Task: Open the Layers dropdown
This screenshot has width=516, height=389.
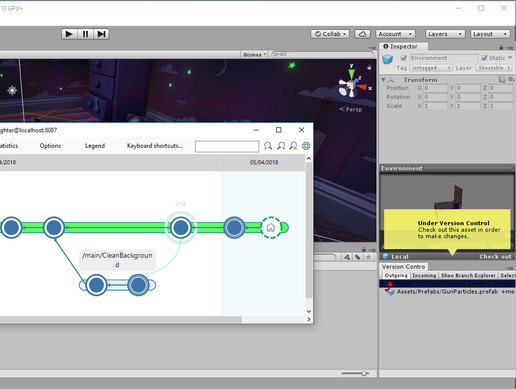Action: (x=445, y=34)
